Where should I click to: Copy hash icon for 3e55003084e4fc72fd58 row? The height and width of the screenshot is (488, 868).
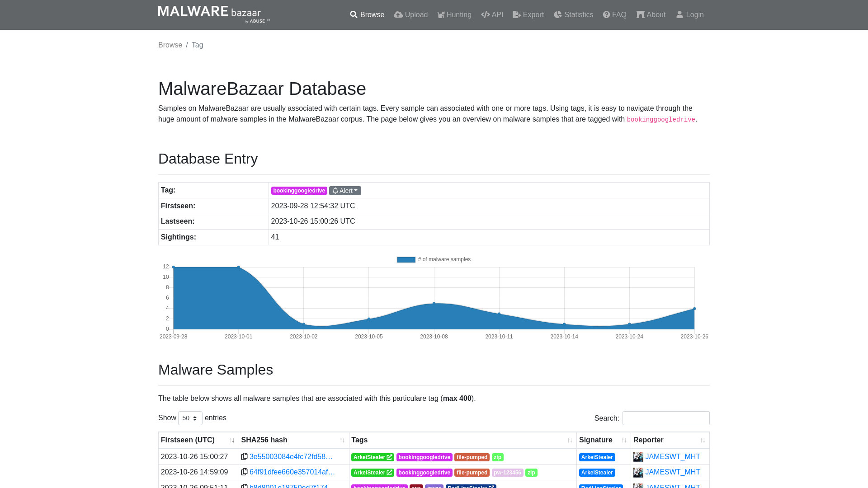pos(244,456)
